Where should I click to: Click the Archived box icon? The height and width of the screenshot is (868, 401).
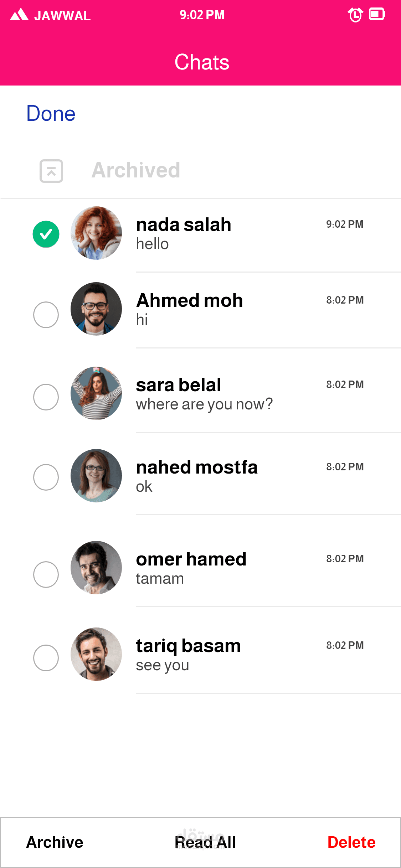point(51,171)
